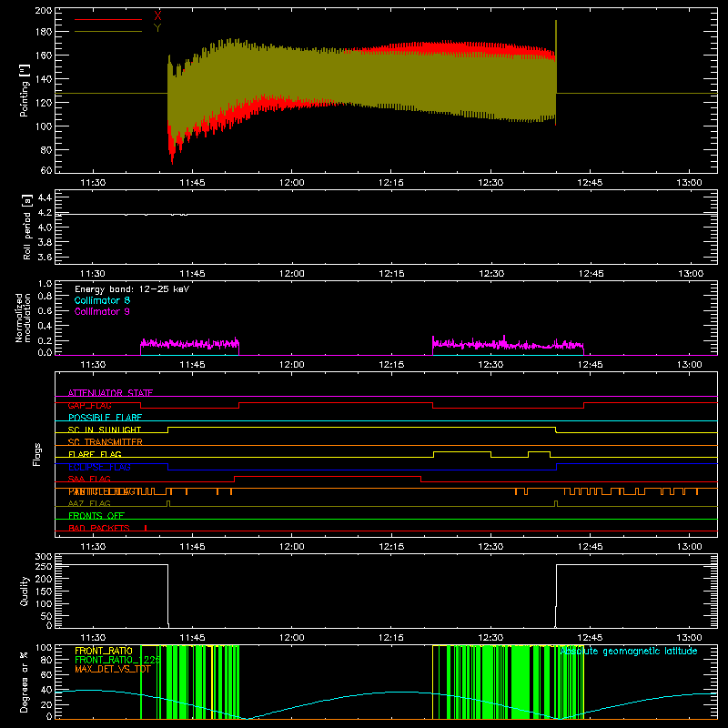The height and width of the screenshot is (728, 728).
Task: Click the 'Degrees or %' axis title
Action: point(25,682)
